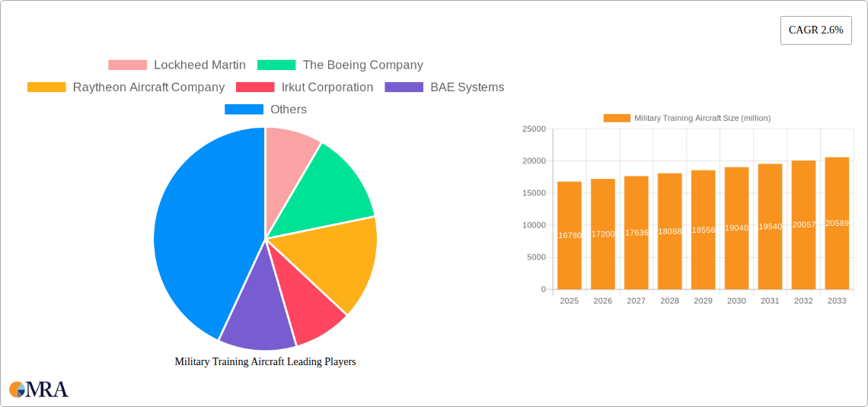Click Irkut Corporation legend label
Viewport: 868px width, 407px height.
[x=327, y=87]
